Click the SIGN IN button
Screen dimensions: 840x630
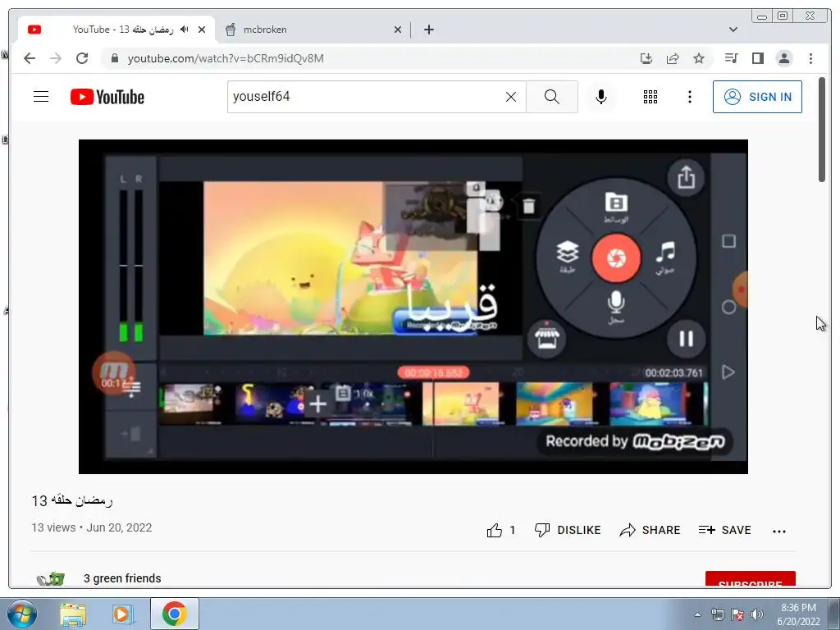[x=757, y=97]
